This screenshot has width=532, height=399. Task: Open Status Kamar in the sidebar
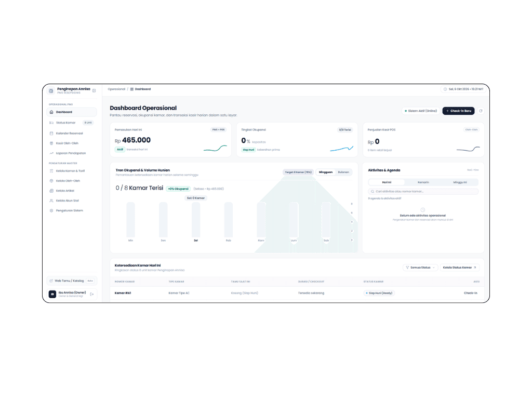(72, 123)
